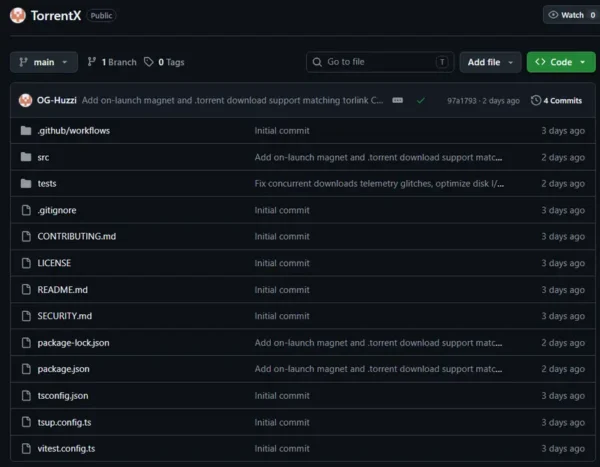Select the package-lock.json file icon
This screenshot has width=600, height=467.
(x=26, y=343)
